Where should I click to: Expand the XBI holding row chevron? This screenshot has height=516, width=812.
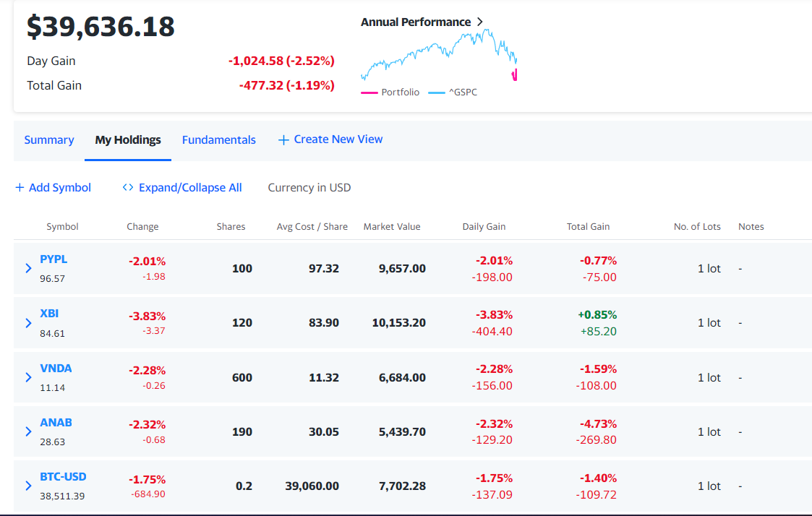tap(28, 323)
